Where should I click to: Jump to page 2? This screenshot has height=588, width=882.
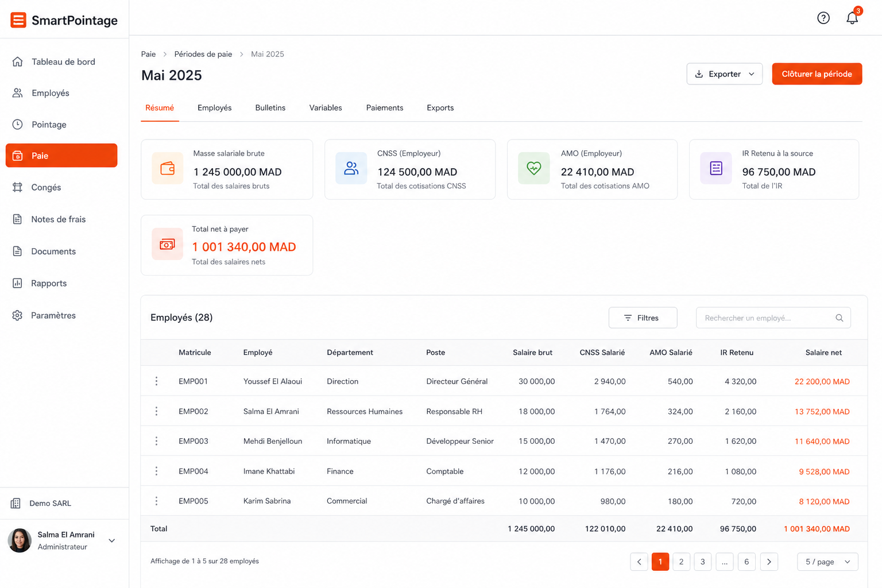point(681,562)
